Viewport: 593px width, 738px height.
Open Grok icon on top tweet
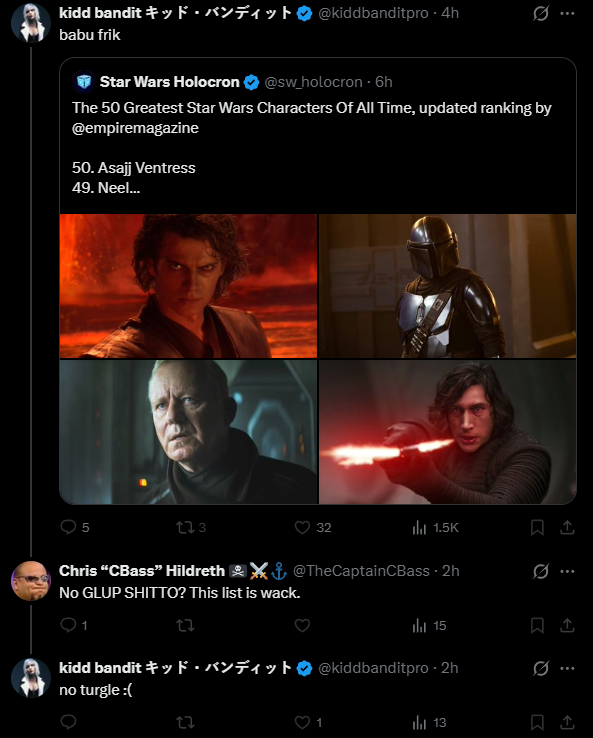(541, 14)
